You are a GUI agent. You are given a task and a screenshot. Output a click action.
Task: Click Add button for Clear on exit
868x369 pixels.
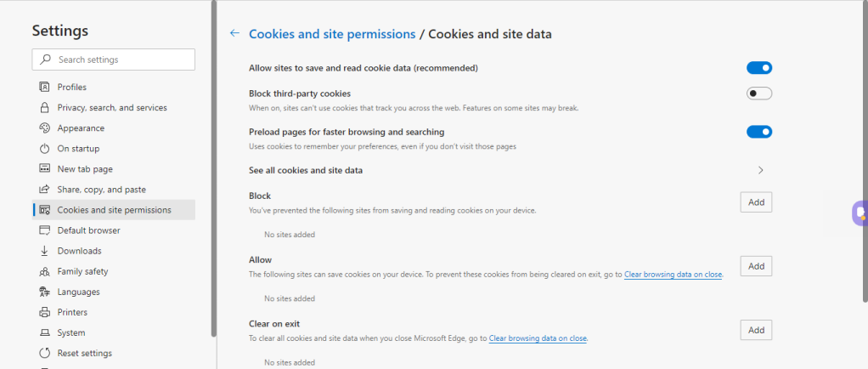click(x=756, y=330)
